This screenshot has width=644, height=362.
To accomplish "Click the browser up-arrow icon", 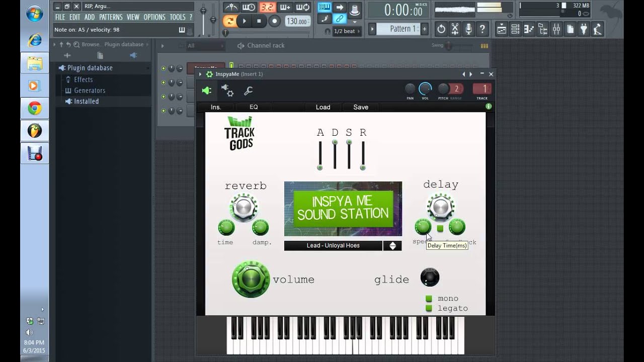I will coord(61,44).
